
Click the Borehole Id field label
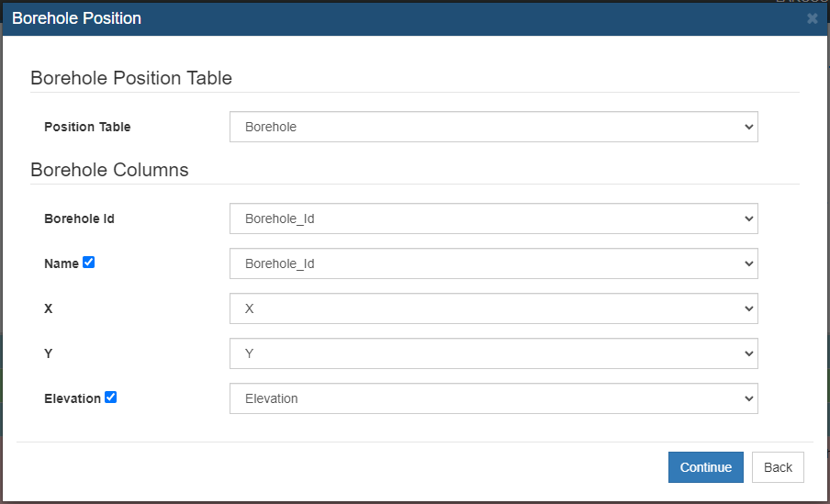[x=79, y=218]
